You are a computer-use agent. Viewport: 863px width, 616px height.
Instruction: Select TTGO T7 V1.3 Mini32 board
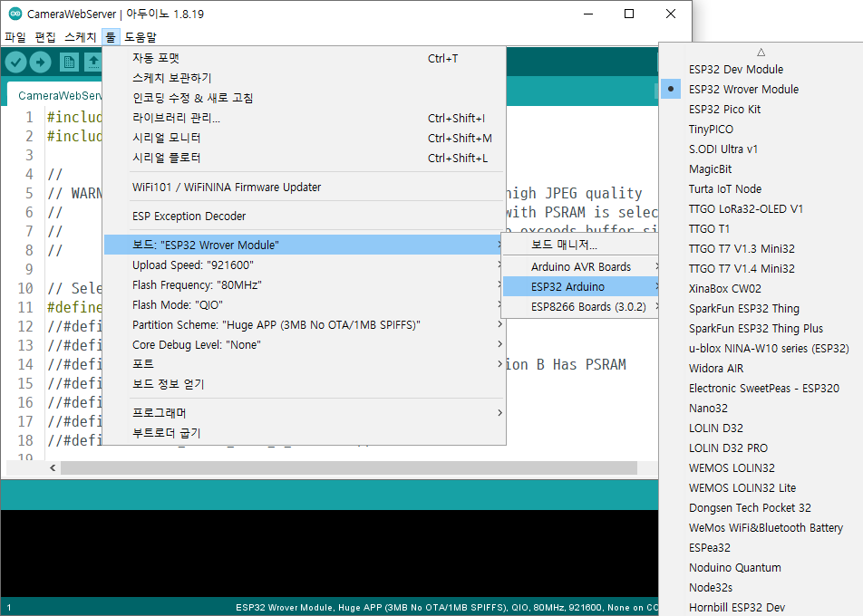pos(761,248)
